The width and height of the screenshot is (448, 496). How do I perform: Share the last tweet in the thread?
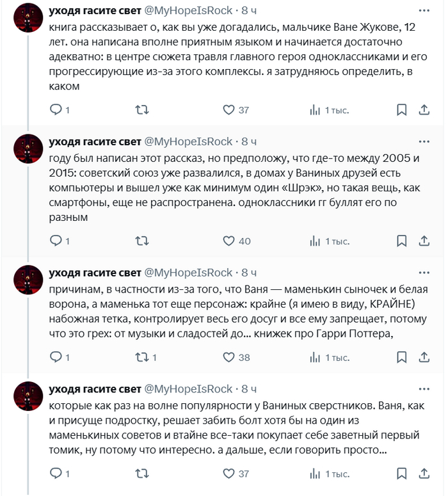pyautogui.click(x=424, y=474)
